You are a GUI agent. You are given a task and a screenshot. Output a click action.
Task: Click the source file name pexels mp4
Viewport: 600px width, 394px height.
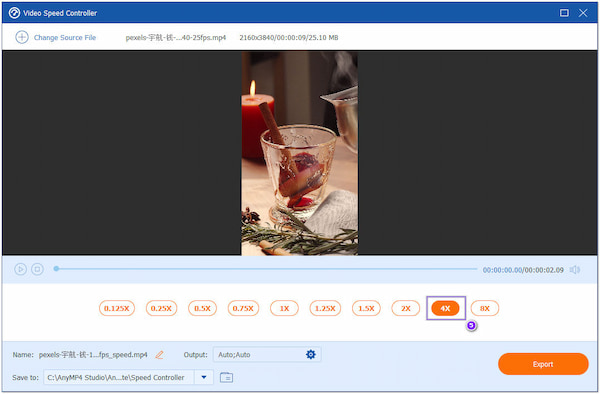point(176,37)
